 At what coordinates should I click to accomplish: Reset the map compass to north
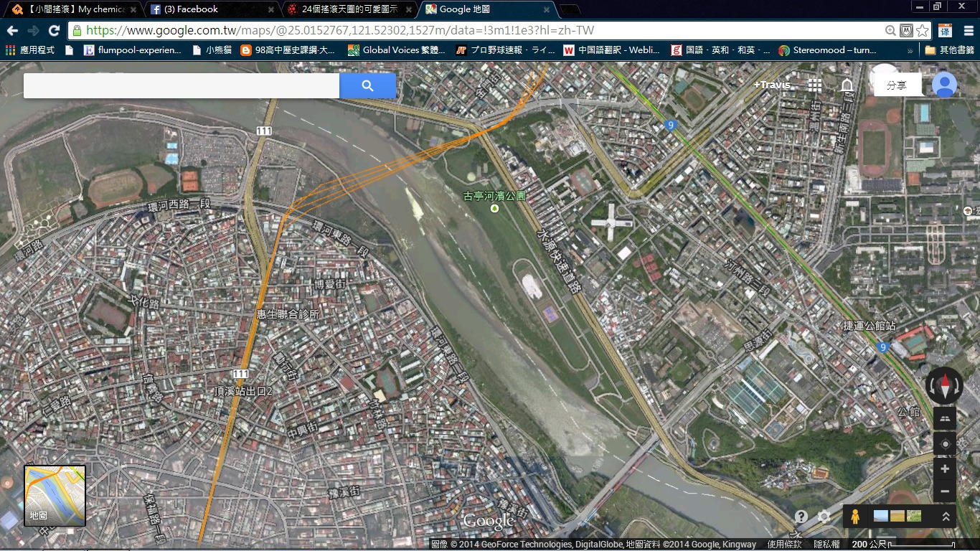point(944,385)
